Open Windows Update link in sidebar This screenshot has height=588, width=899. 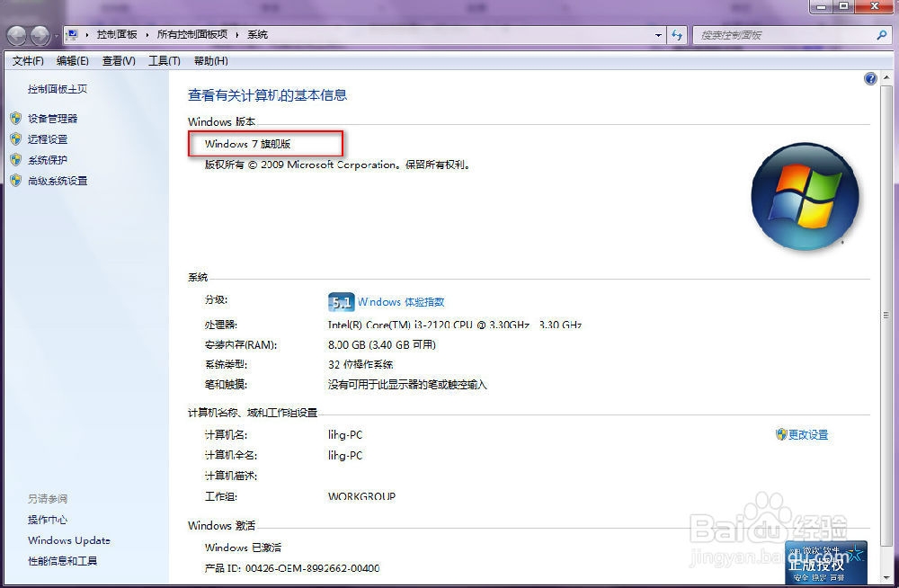69,540
